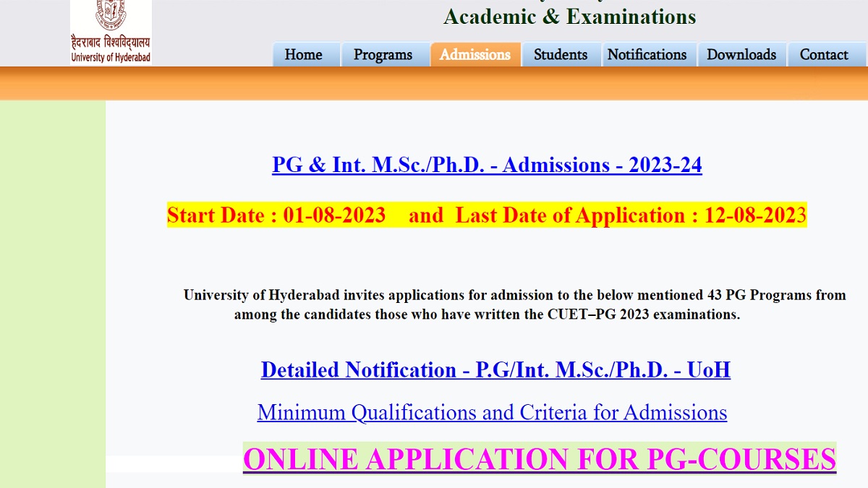
Task: Switch to the Downloads tab
Action: (741, 55)
